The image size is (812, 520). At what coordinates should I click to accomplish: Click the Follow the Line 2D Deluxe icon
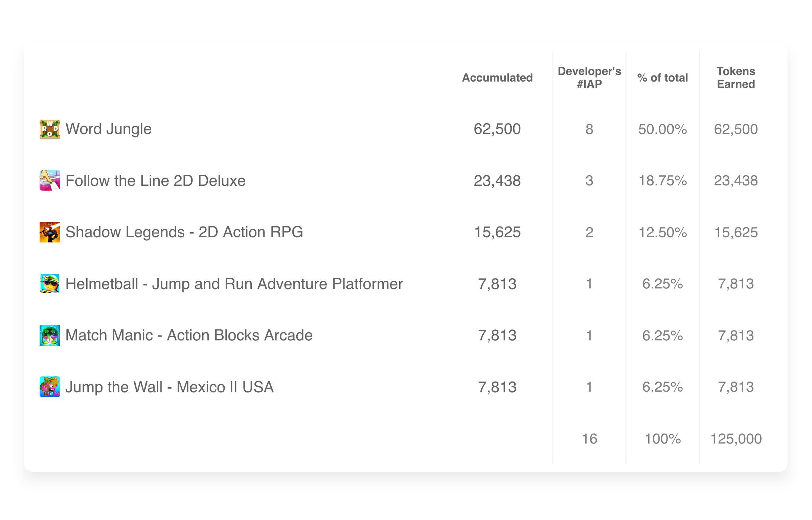coord(50,180)
